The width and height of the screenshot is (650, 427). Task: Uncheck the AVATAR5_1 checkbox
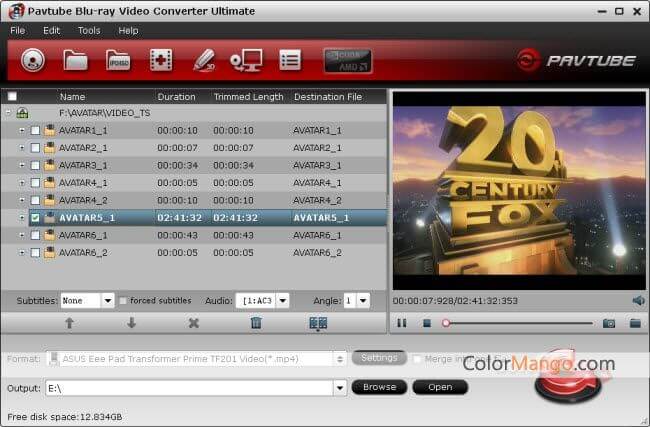click(36, 217)
